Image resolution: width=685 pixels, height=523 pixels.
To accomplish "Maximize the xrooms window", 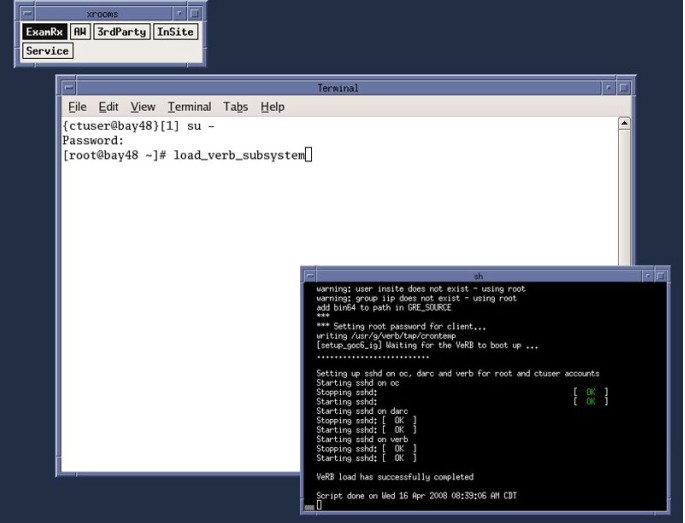I will tap(195, 14).
